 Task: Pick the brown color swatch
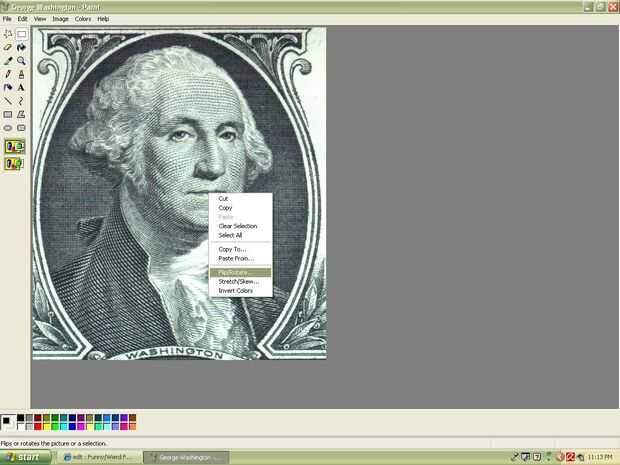click(132, 418)
